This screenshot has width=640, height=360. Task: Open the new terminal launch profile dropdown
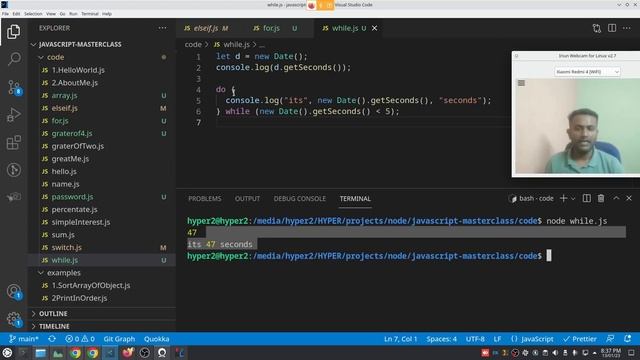tap(573, 198)
